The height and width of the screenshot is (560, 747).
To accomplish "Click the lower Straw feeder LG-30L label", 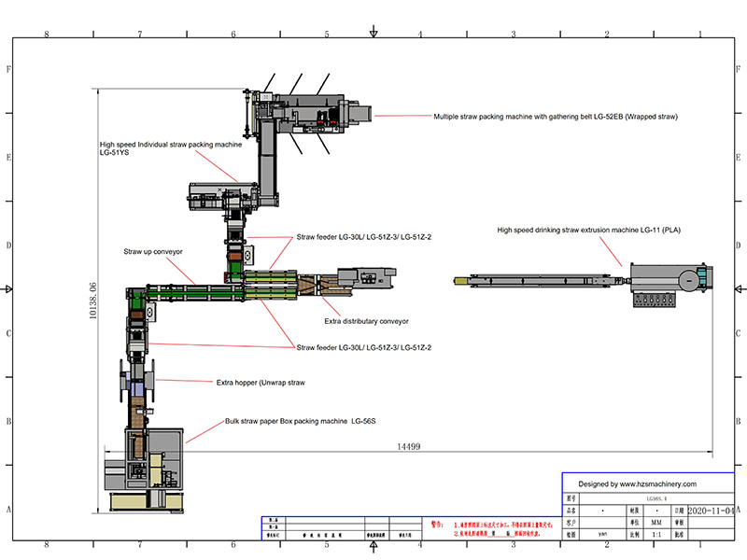I will [x=363, y=347].
